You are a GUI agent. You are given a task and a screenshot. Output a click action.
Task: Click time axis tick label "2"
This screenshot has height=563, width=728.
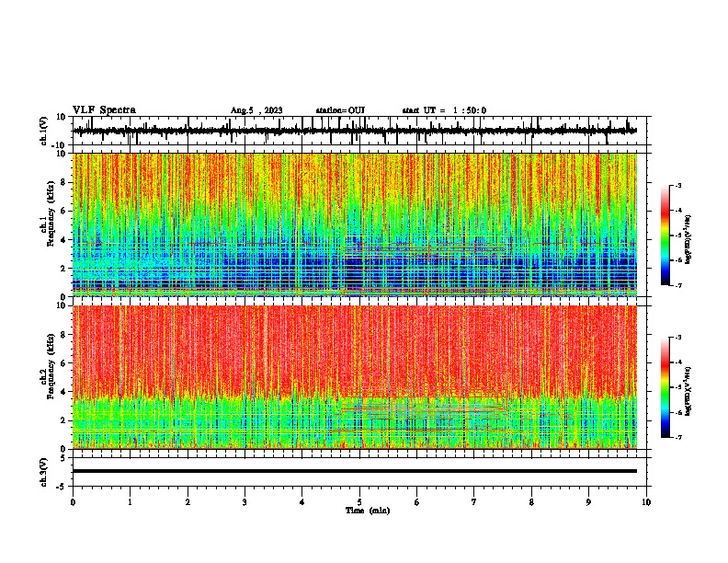[188, 502]
